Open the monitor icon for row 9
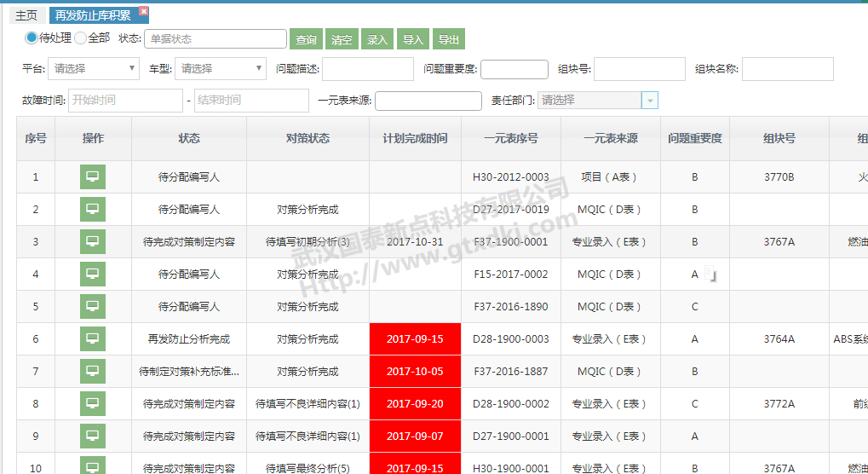 pos(93,436)
